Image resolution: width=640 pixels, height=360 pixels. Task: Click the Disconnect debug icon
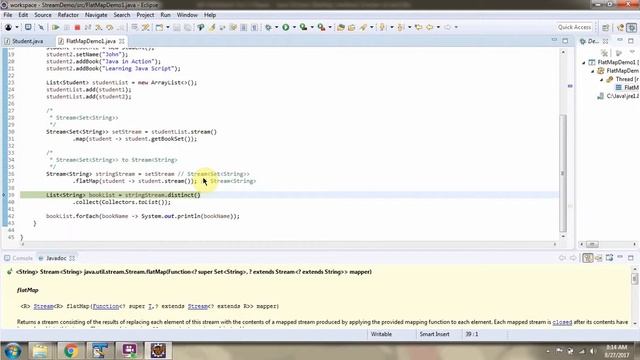tap(88, 27)
